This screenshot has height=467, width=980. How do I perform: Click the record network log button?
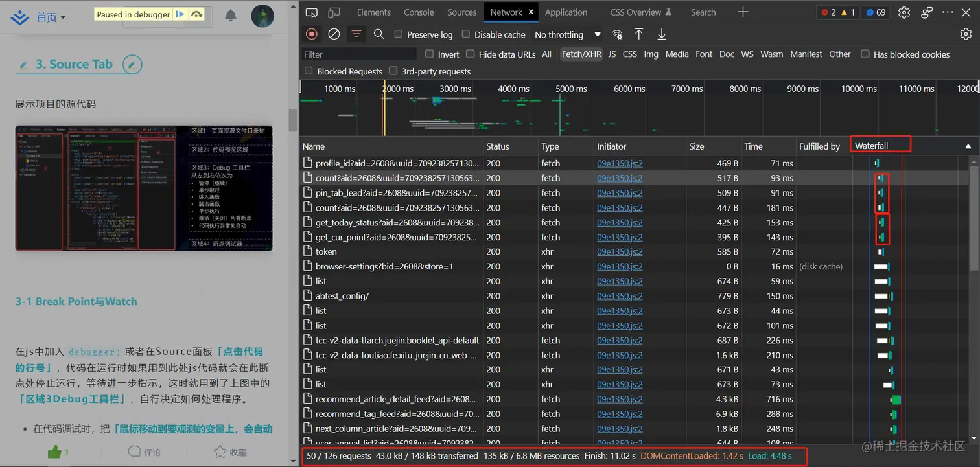tap(312, 34)
